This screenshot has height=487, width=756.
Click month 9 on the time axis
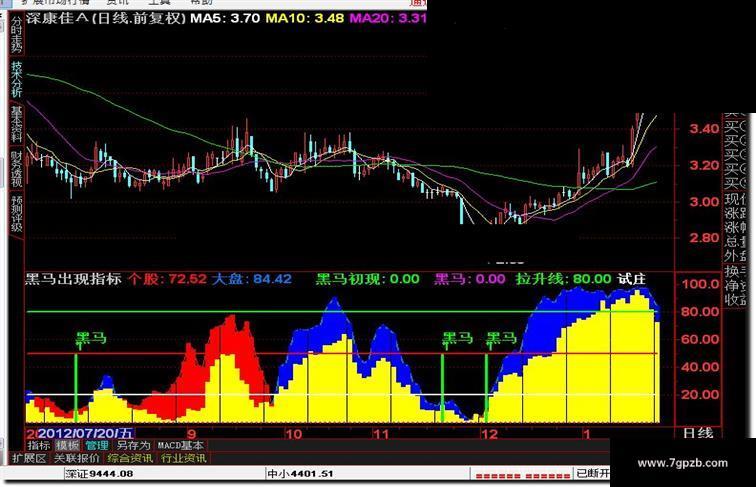191,433
